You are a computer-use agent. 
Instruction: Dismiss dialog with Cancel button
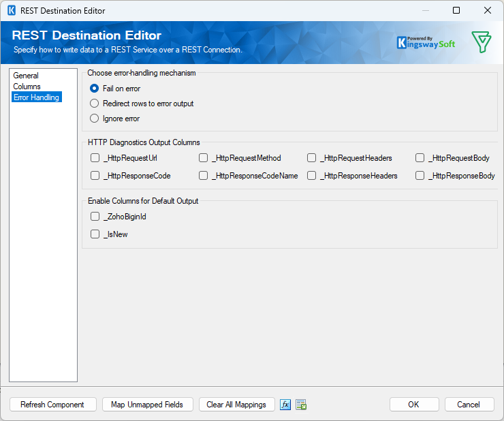click(469, 404)
